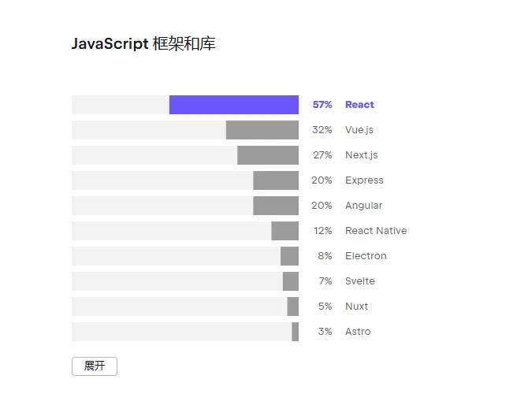Select the Svelte label

[360, 281]
